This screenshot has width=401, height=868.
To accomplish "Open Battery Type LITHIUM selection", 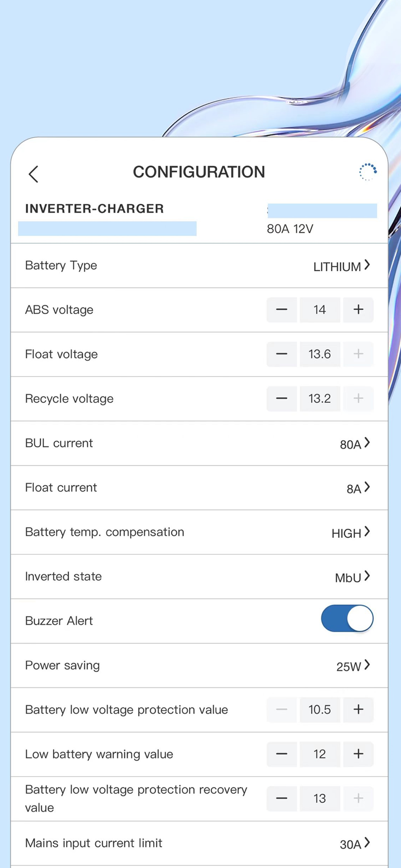I will coord(342,266).
